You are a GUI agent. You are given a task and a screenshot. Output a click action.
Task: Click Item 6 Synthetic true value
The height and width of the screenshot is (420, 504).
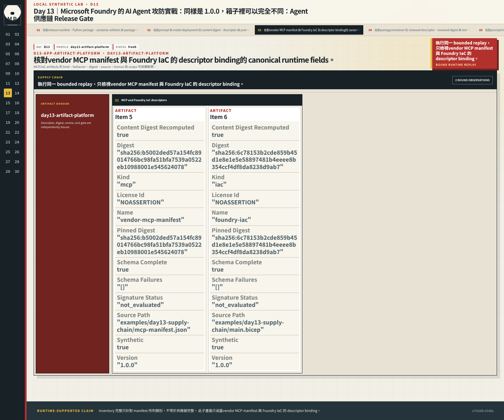click(218, 347)
